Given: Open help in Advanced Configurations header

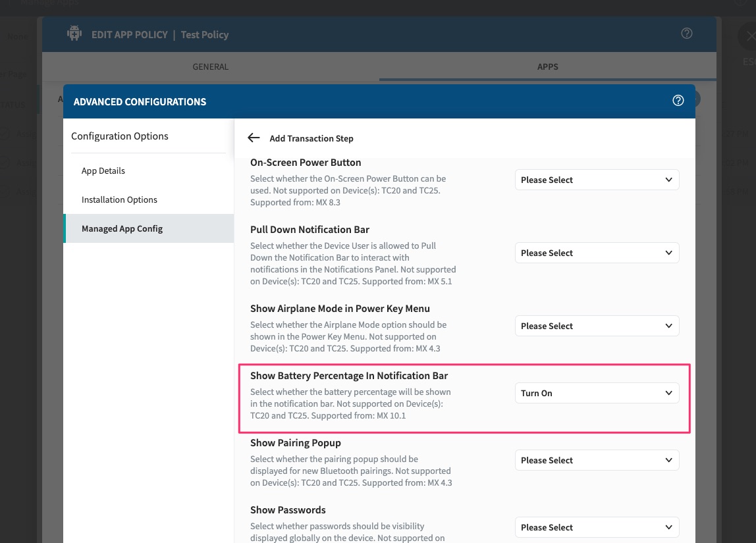Looking at the screenshot, I should pyautogui.click(x=678, y=101).
